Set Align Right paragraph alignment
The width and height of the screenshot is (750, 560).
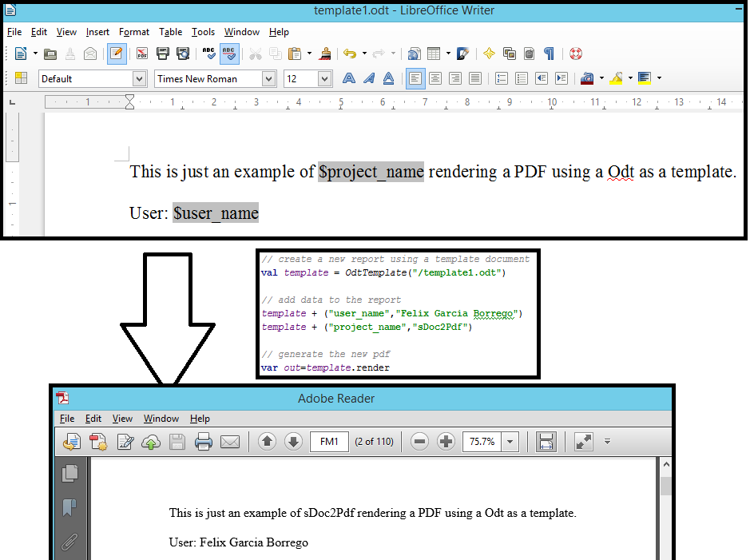pos(455,78)
